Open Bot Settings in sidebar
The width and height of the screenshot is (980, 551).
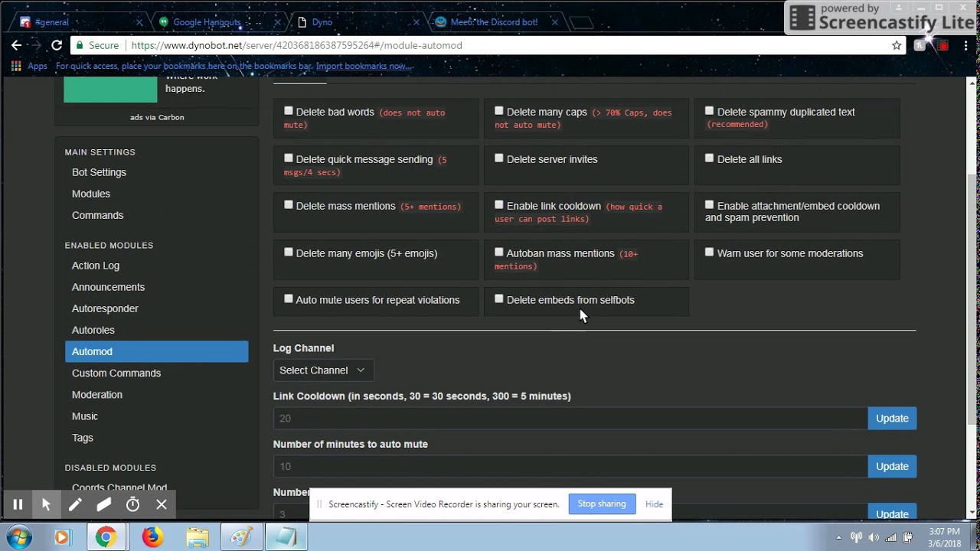pyautogui.click(x=99, y=172)
